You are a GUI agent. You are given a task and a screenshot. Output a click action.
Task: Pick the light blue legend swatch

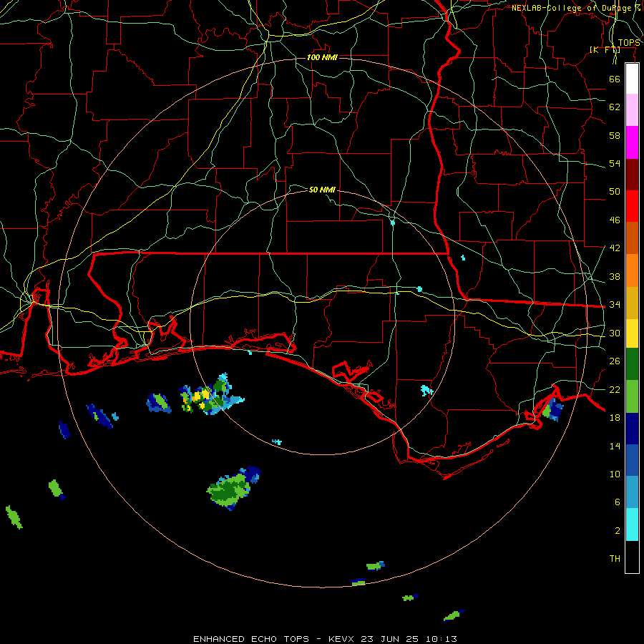[632, 492]
